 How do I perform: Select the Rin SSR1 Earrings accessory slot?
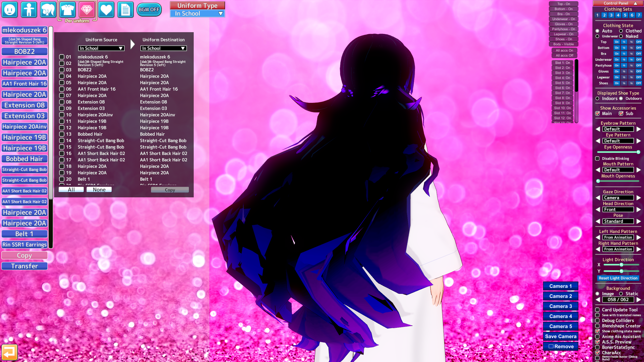point(24,245)
